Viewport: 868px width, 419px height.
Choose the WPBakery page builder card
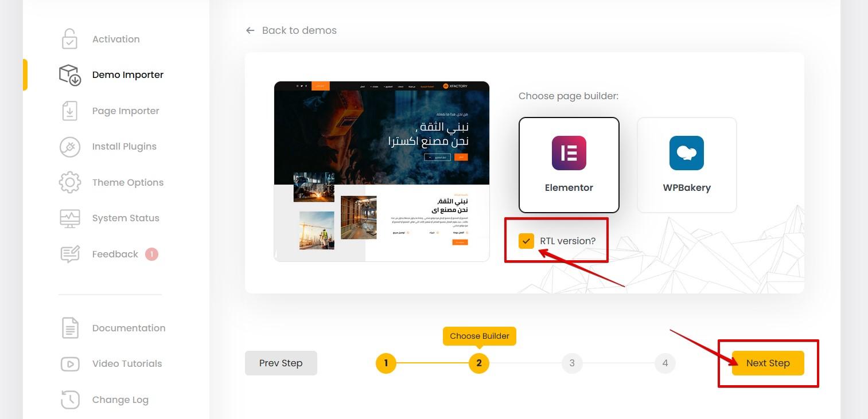click(687, 165)
